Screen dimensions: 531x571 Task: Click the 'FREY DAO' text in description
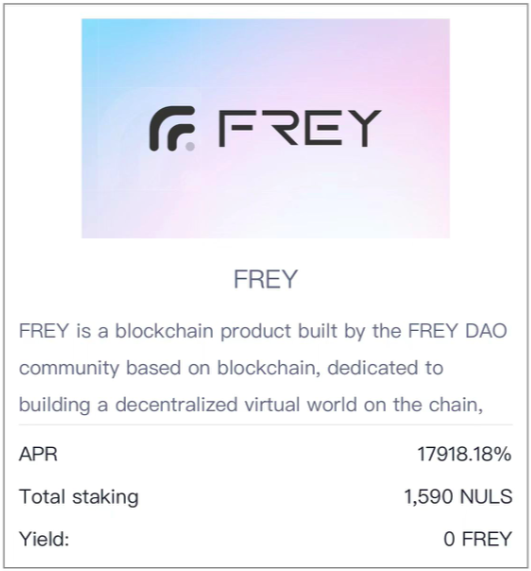coord(457,331)
